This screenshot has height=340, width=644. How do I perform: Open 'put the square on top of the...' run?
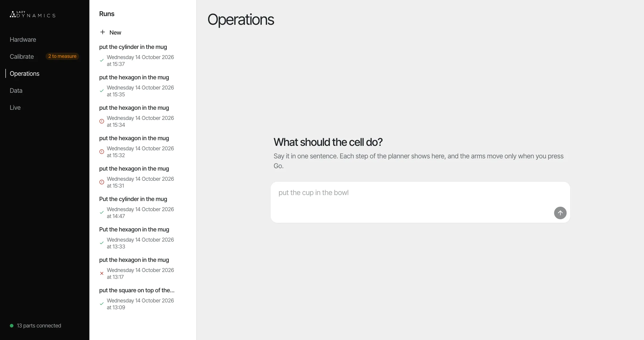[x=137, y=290]
